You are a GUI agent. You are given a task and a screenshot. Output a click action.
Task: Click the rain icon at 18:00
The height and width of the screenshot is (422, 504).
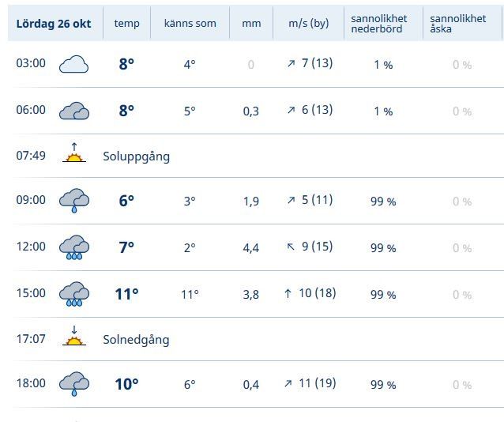click(73, 384)
